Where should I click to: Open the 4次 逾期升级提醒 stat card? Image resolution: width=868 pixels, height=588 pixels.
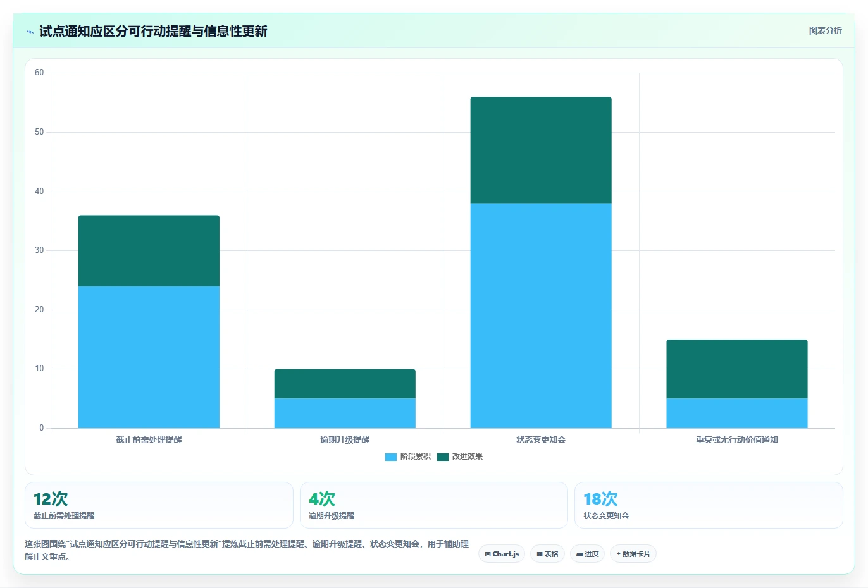(433, 505)
